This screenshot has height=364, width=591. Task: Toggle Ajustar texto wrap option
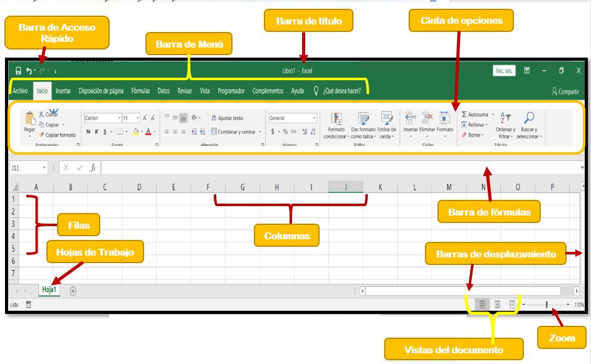pos(227,118)
